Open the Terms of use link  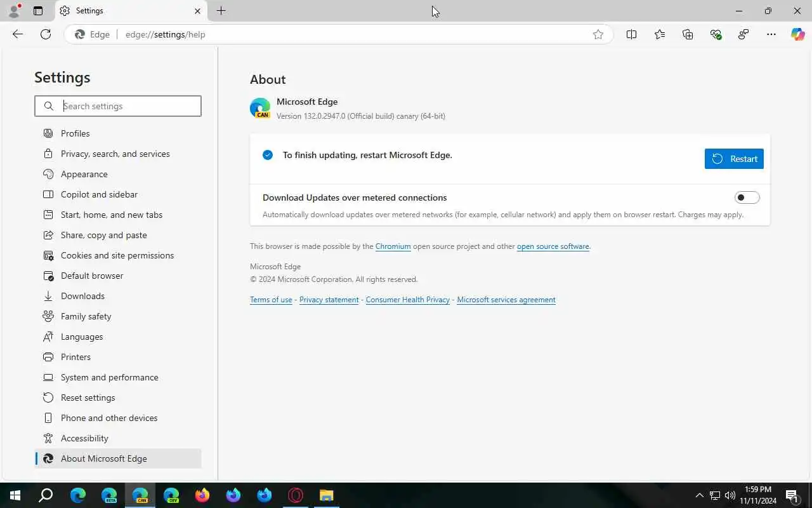point(271,300)
